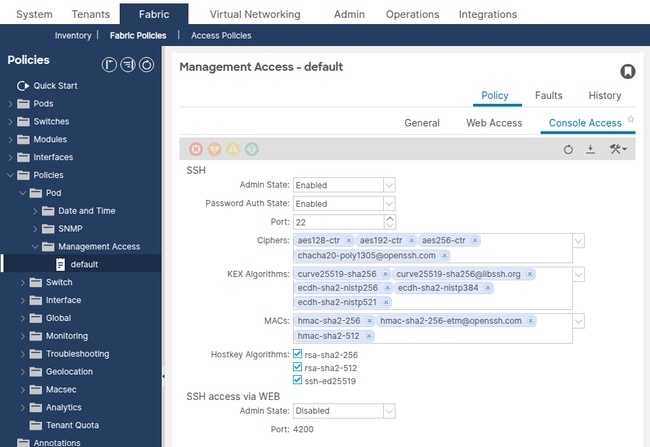Open the MACs dropdown arrow
Screen dimensions: 650x447
[x=579, y=321]
